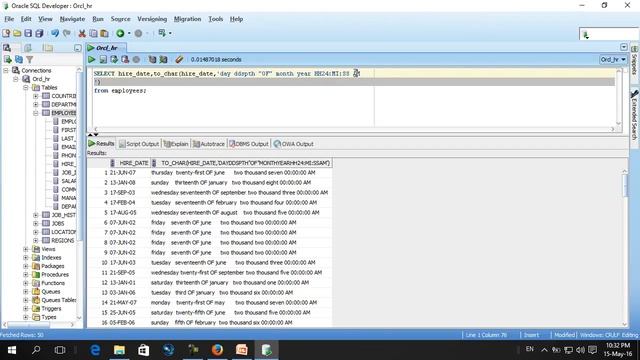Screen dimensions: 640x360
Task: Switch to the OWA Output tab
Action: 293,144
